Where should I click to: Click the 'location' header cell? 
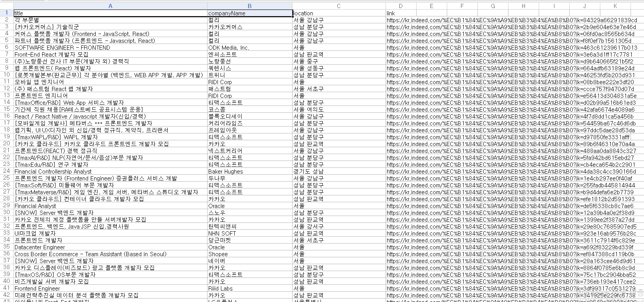click(339, 13)
